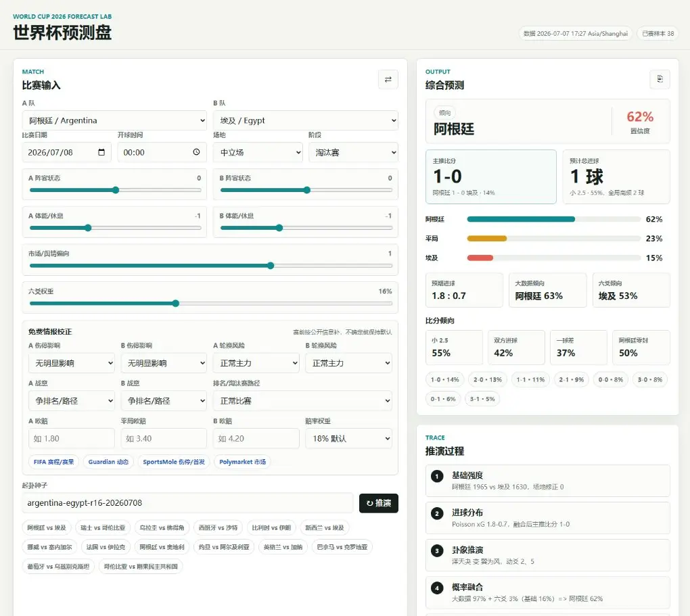Open the FIFA 赛程/赛果 link

[53, 462]
